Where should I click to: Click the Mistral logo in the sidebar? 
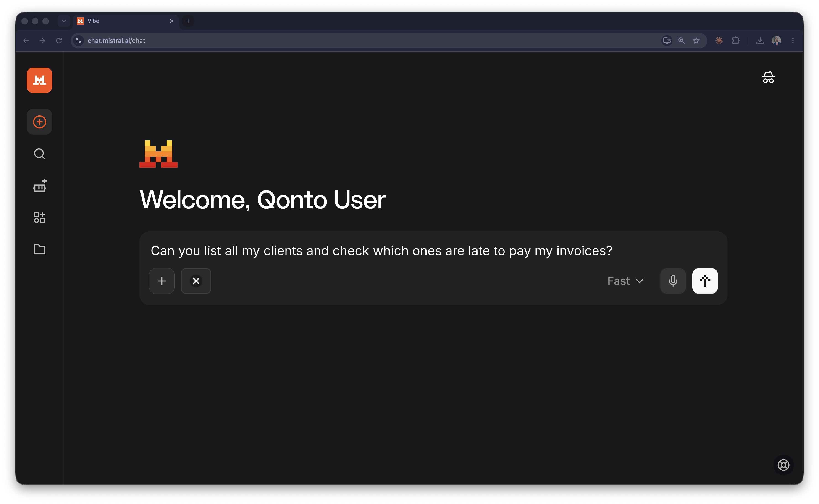pyautogui.click(x=39, y=80)
